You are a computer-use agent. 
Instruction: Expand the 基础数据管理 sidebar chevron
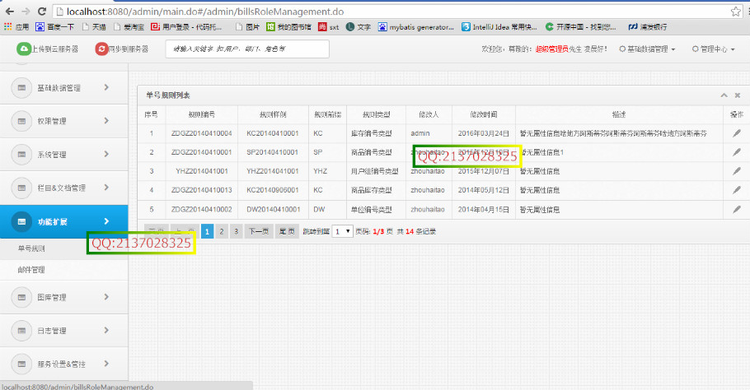click(106, 87)
